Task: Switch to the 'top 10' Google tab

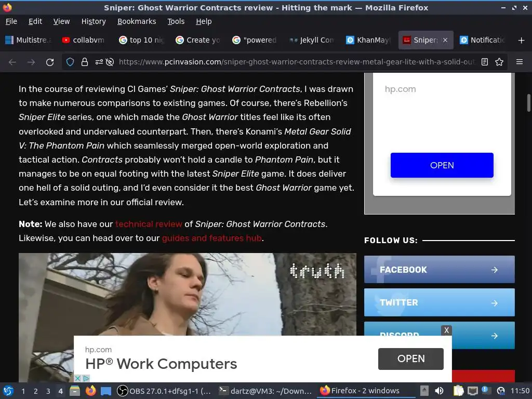Action: pos(142,40)
